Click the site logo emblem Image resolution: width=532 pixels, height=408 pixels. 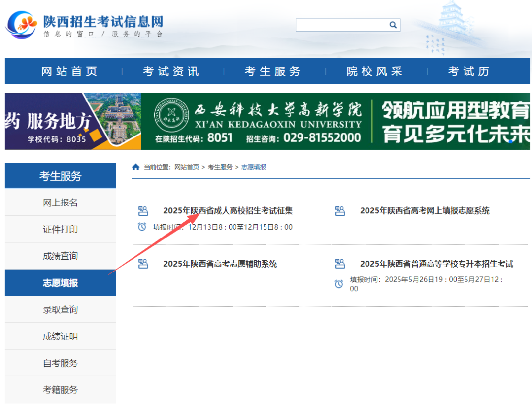(x=21, y=25)
